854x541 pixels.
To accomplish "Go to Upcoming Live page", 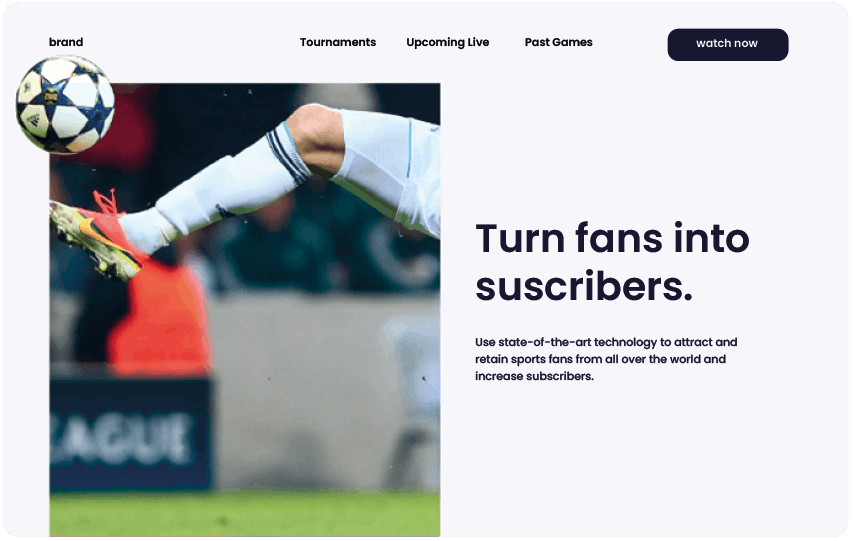I will tap(448, 42).
